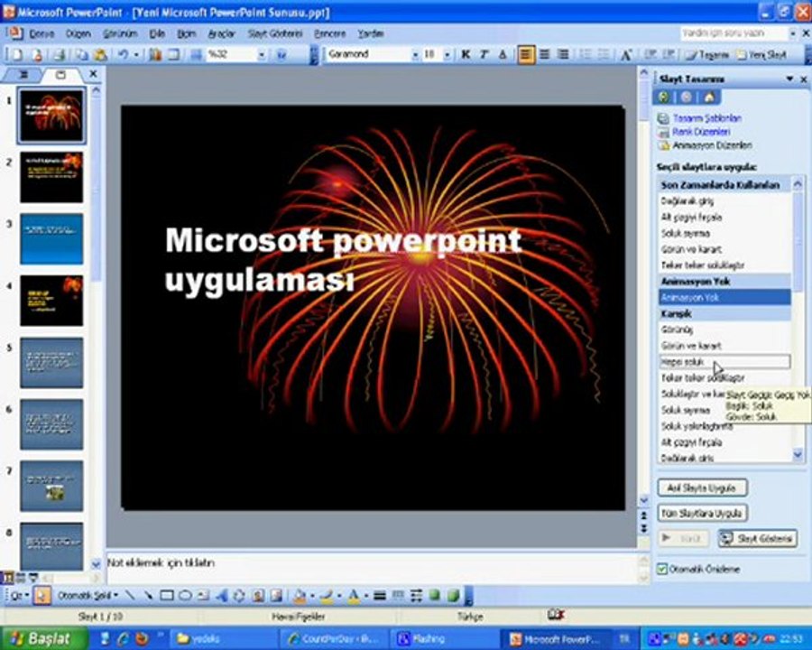The height and width of the screenshot is (650, 812).
Task: Open the Dosya menu
Action: tap(42, 33)
